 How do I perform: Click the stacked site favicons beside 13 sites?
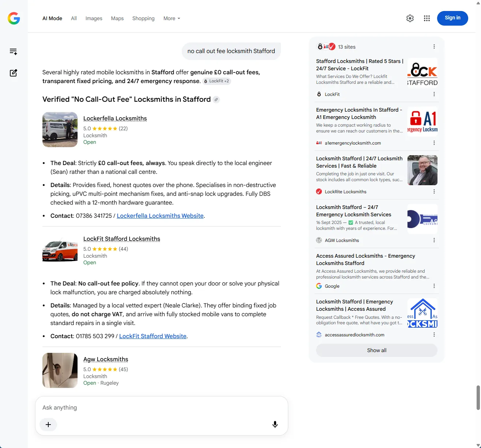pos(326,46)
